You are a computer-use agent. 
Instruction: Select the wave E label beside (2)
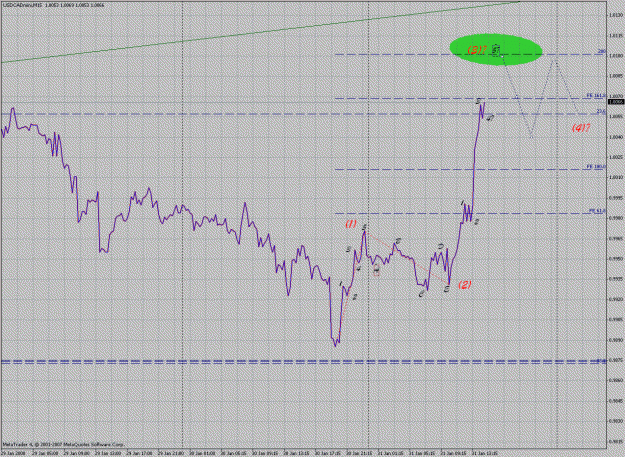pyautogui.click(x=447, y=288)
